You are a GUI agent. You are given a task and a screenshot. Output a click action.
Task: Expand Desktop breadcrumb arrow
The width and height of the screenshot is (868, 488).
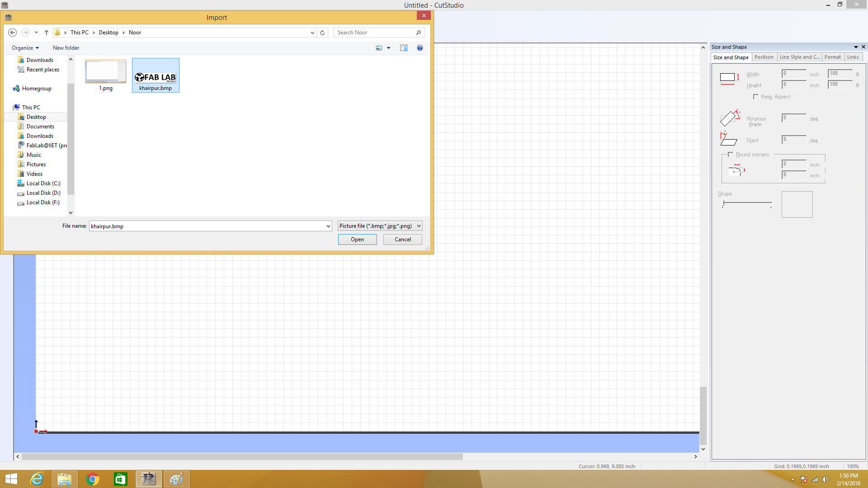(x=123, y=33)
